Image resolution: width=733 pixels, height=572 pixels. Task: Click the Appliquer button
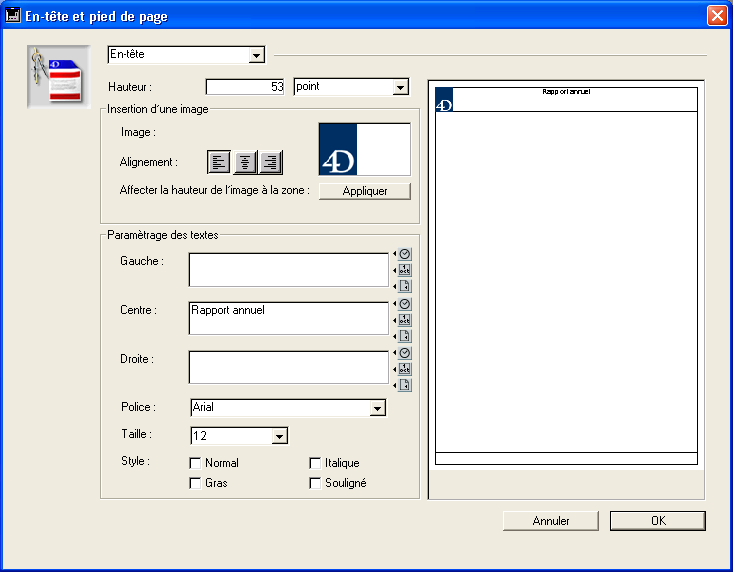point(365,191)
